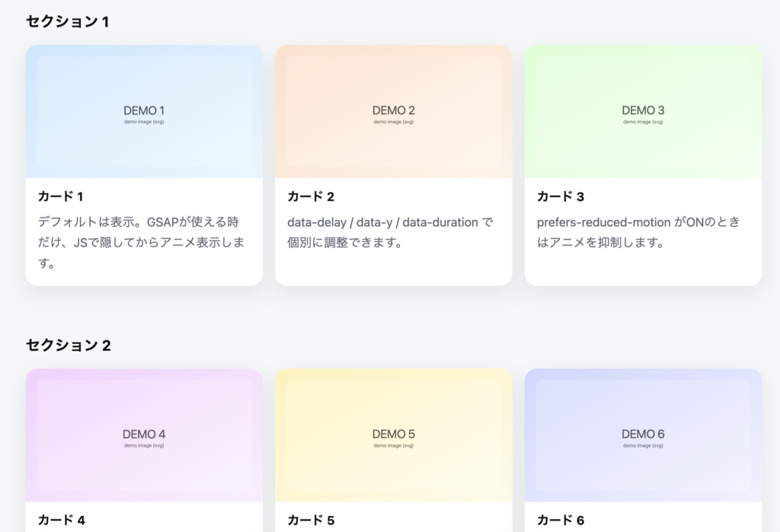Click the DEMO 3 image placeholder

point(643,110)
